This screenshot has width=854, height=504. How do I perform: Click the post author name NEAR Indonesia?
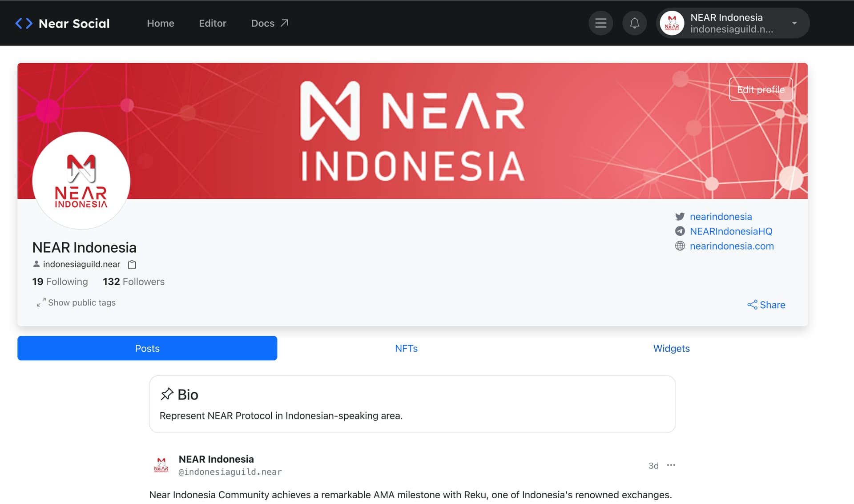(216, 459)
